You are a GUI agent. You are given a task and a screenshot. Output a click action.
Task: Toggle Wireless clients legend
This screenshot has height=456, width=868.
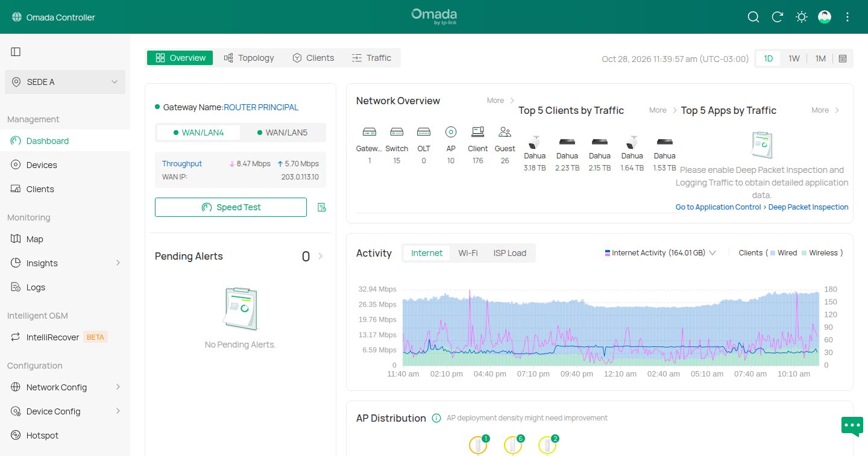point(820,253)
